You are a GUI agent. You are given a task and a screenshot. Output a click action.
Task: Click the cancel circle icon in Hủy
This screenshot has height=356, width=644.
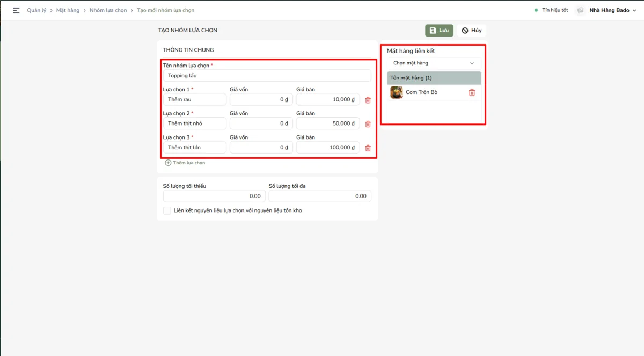(x=465, y=31)
